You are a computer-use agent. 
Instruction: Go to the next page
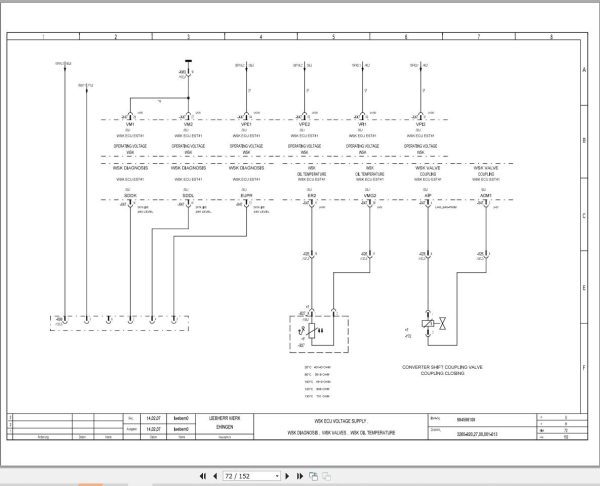point(287,476)
